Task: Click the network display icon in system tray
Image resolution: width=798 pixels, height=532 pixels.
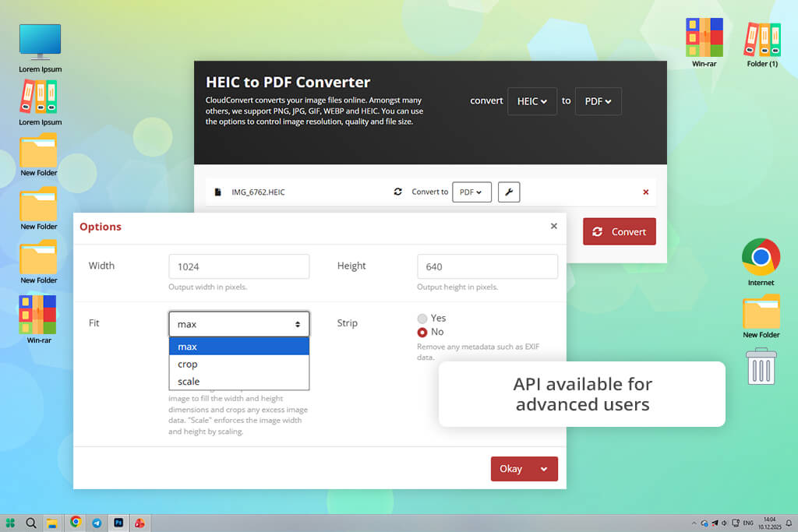Action: (x=736, y=523)
